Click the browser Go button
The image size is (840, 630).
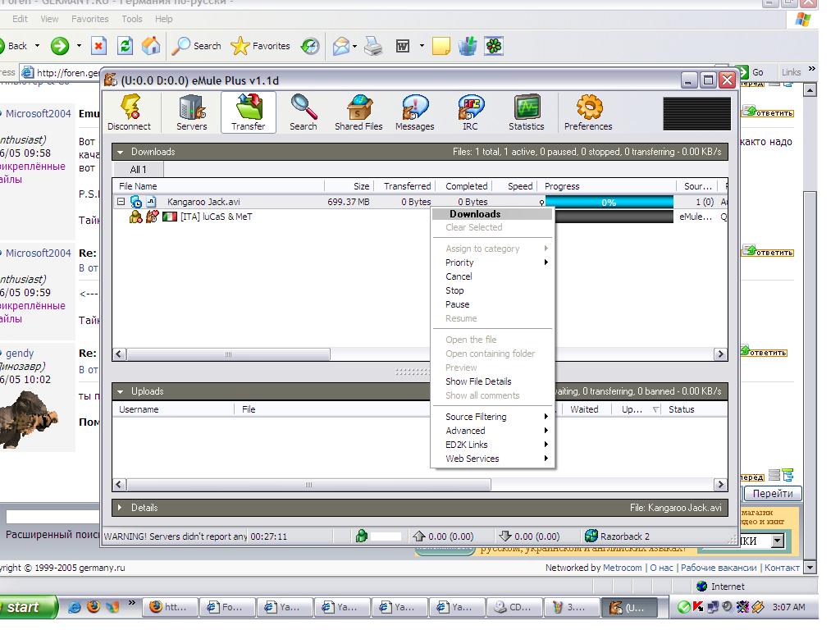click(750, 72)
